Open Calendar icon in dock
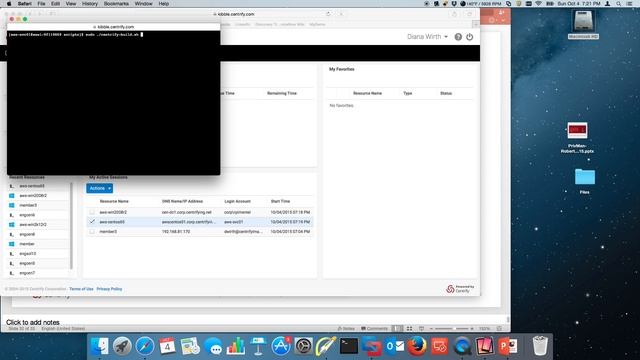 (167, 346)
